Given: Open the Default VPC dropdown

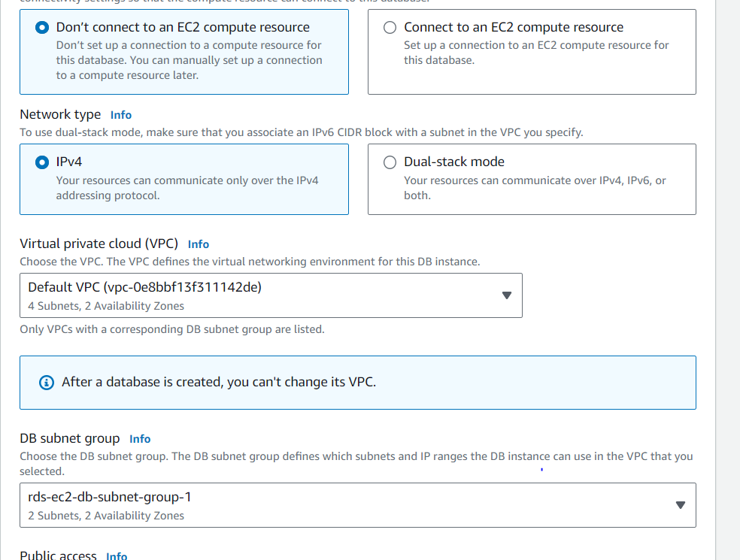Looking at the screenshot, I should coord(271,295).
